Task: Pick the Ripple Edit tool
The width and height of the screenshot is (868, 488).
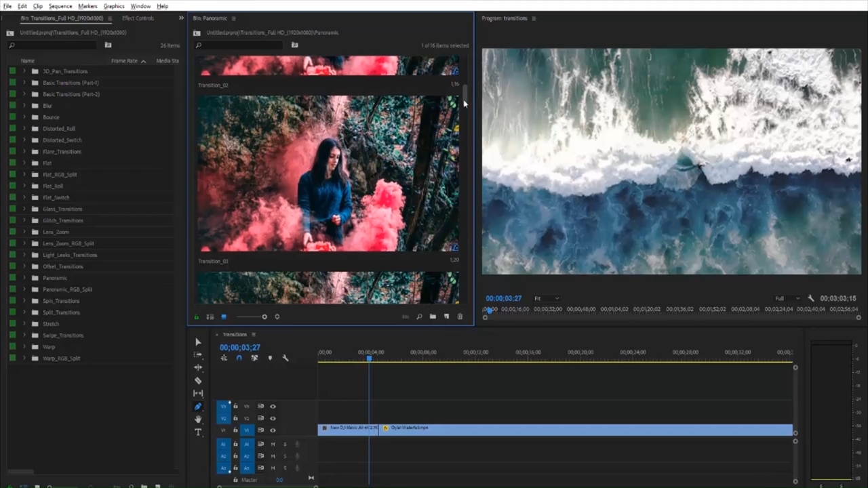Action: point(198,367)
